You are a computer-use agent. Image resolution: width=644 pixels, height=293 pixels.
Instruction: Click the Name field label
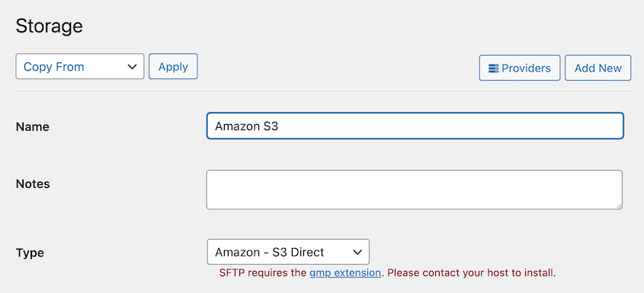pyautogui.click(x=33, y=127)
